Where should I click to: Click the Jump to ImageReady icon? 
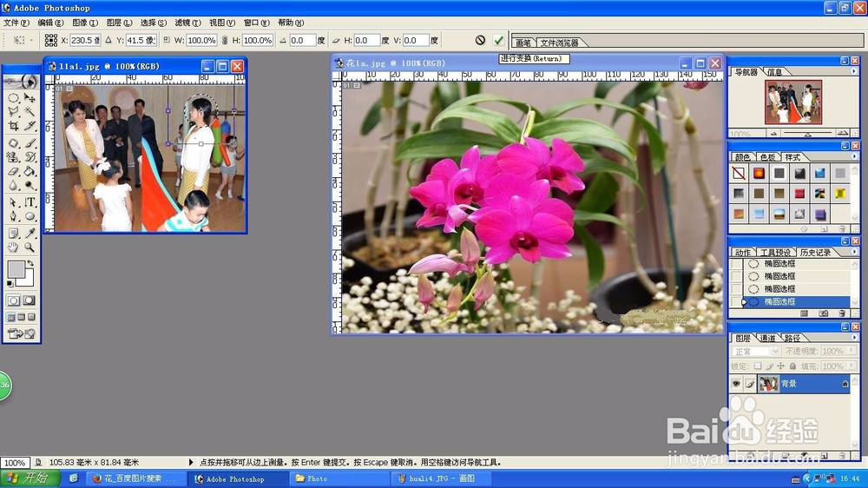(21, 333)
